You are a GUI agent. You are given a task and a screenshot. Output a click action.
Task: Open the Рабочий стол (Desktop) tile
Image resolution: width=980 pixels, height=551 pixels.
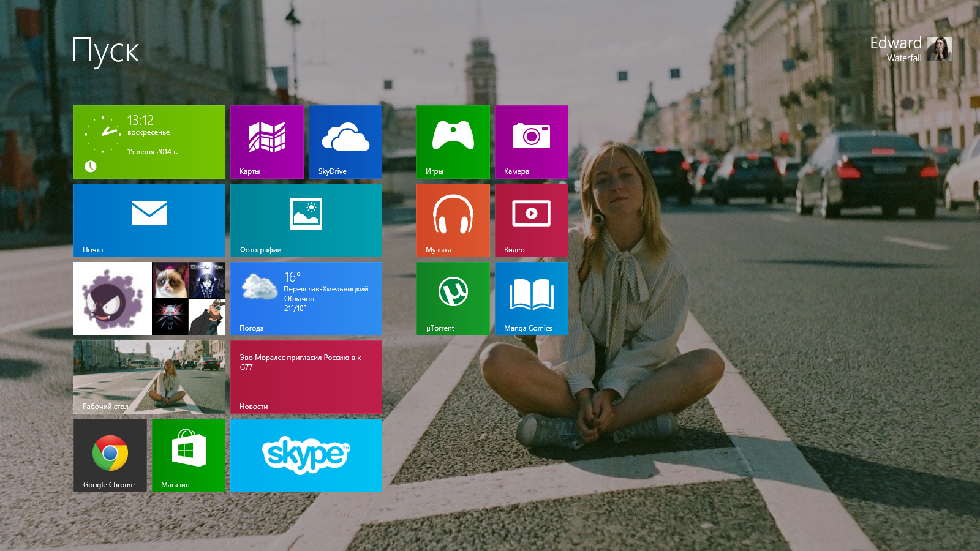149,377
